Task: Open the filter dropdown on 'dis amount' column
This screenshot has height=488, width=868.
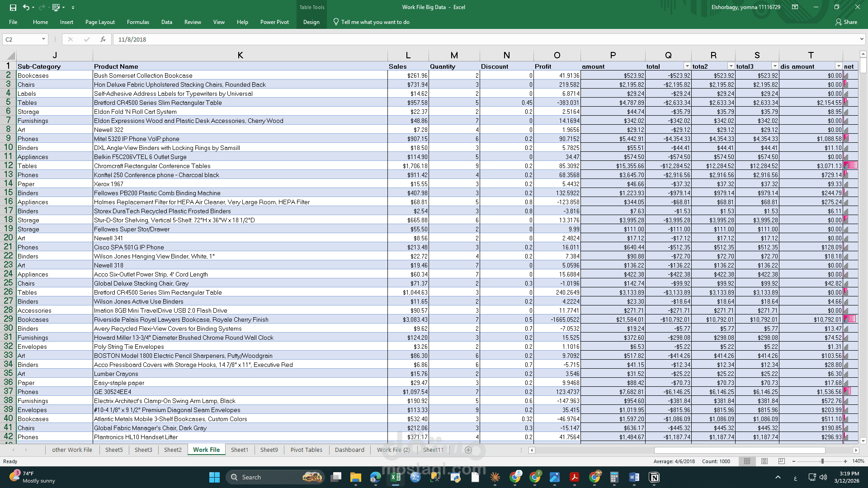Action: click(x=839, y=66)
